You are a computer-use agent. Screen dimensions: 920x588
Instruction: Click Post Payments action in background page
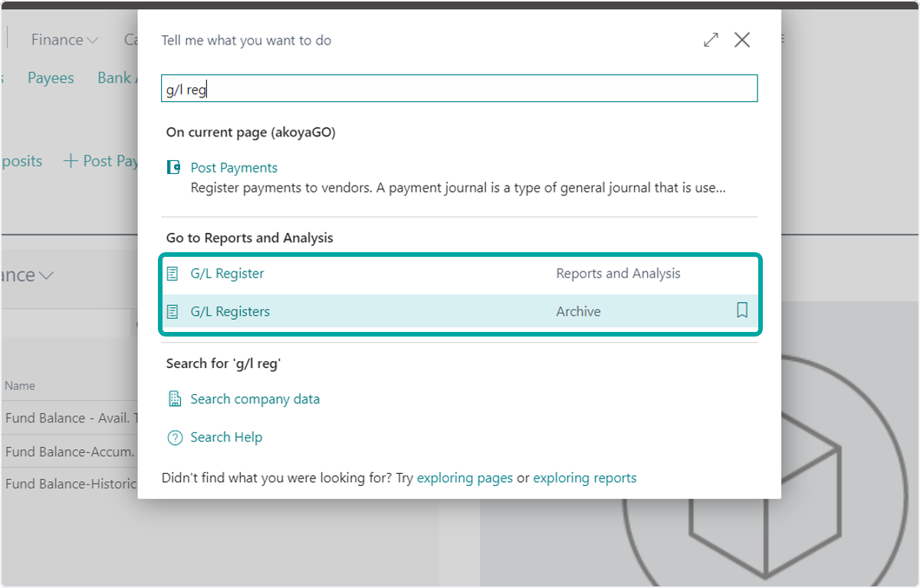[x=101, y=161]
